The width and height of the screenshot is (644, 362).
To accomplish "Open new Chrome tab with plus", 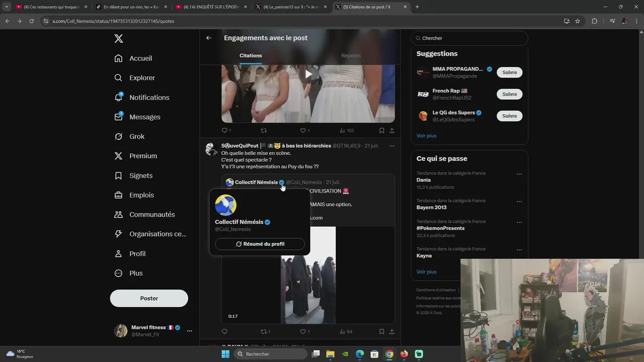I will (x=417, y=7).
